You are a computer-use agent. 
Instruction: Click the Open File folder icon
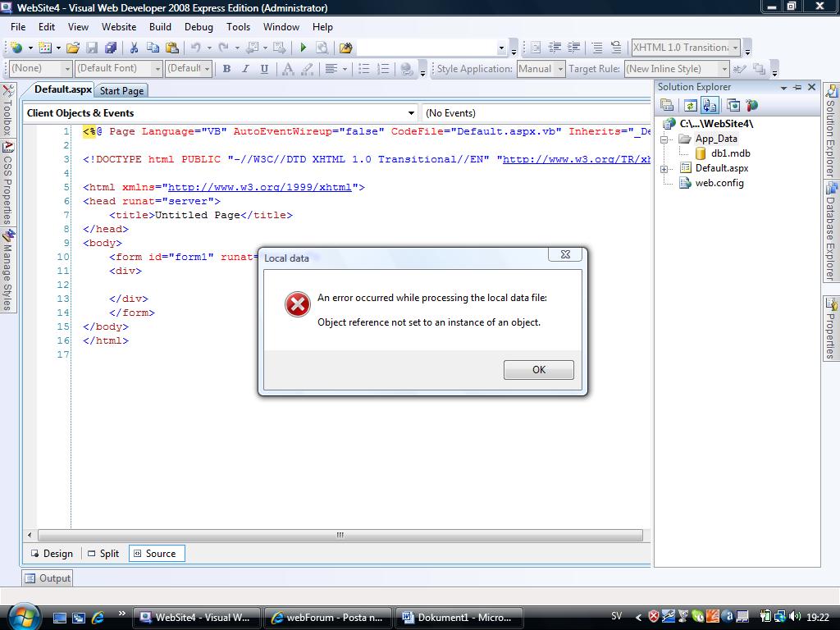73,48
